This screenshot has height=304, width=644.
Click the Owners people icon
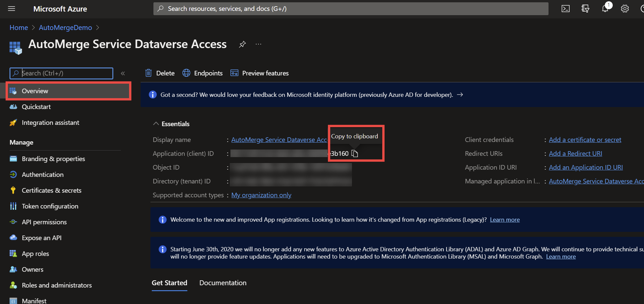pyautogui.click(x=13, y=269)
